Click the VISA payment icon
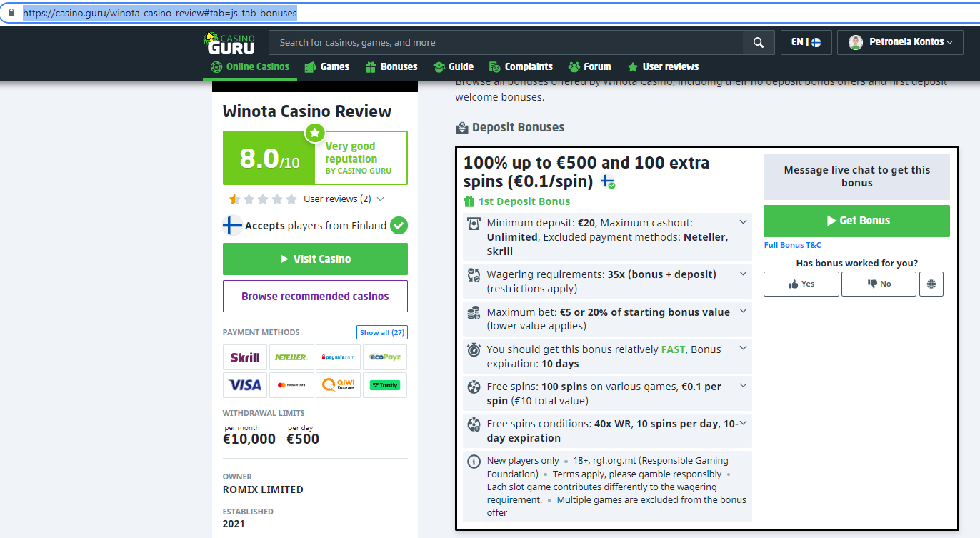The image size is (980, 538). 245,385
